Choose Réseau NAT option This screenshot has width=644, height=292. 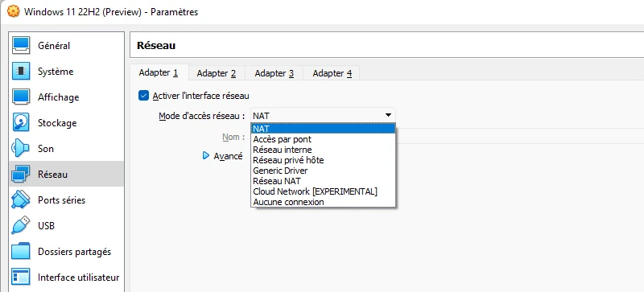tap(323, 181)
